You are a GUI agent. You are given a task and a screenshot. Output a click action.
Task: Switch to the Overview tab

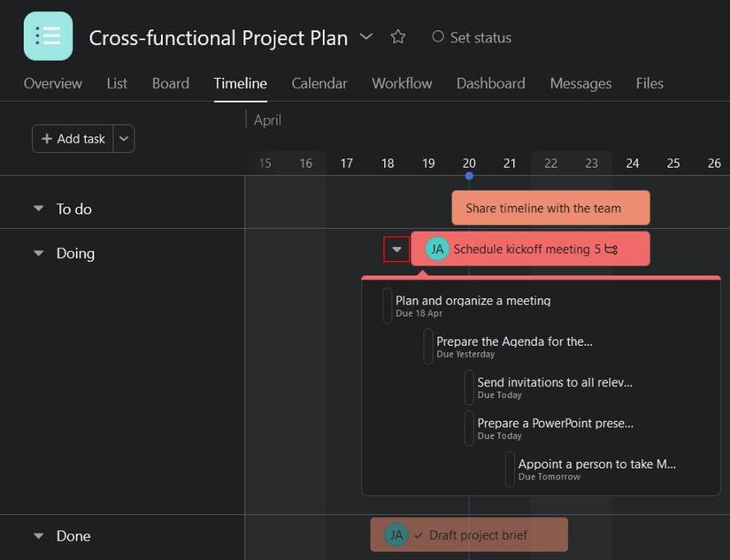point(52,83)
